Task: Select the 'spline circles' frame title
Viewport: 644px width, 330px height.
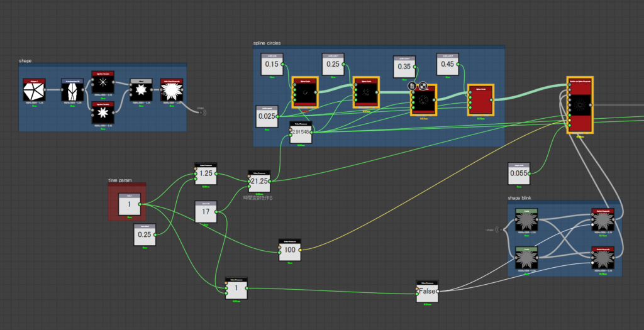Action: click(268, 43)
